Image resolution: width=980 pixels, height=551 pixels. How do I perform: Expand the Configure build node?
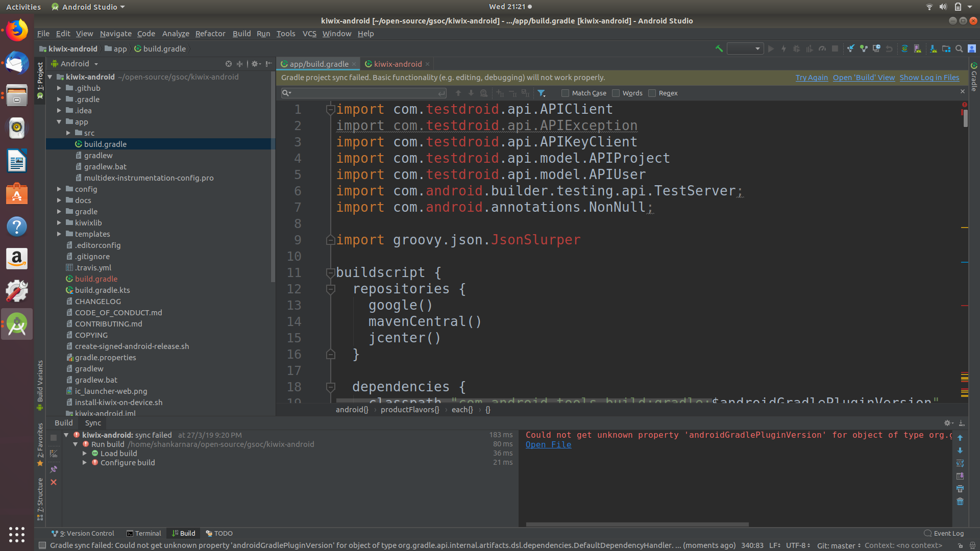(85, 463)
